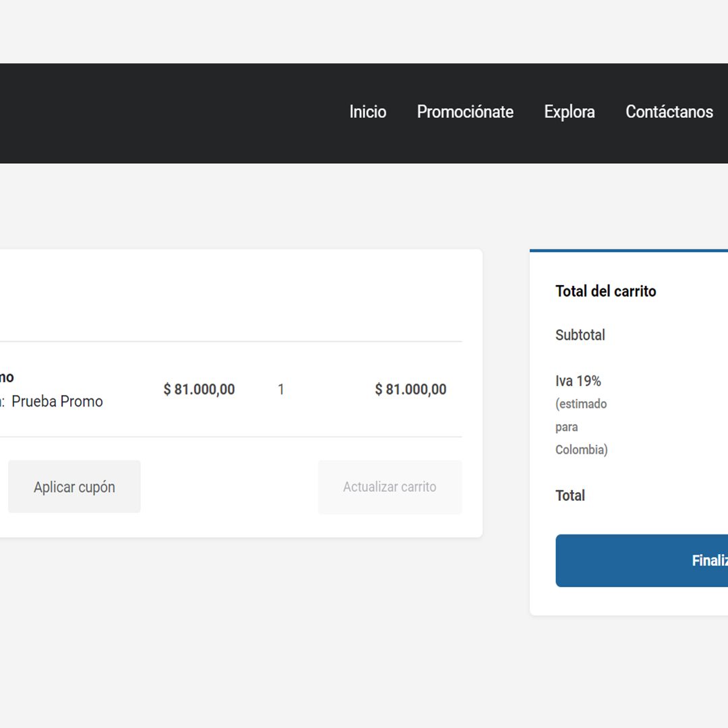Click the Aplicar cupón button

[74, 487]
